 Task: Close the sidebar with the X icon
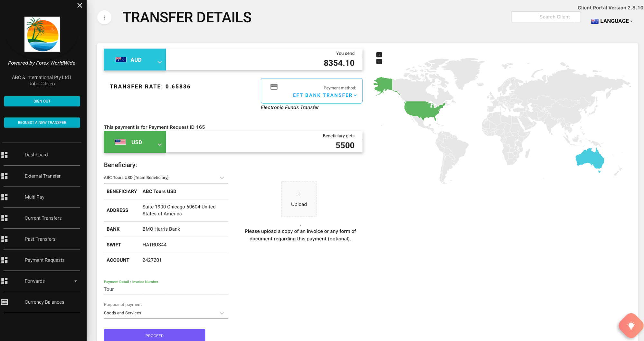pos(80,5)
